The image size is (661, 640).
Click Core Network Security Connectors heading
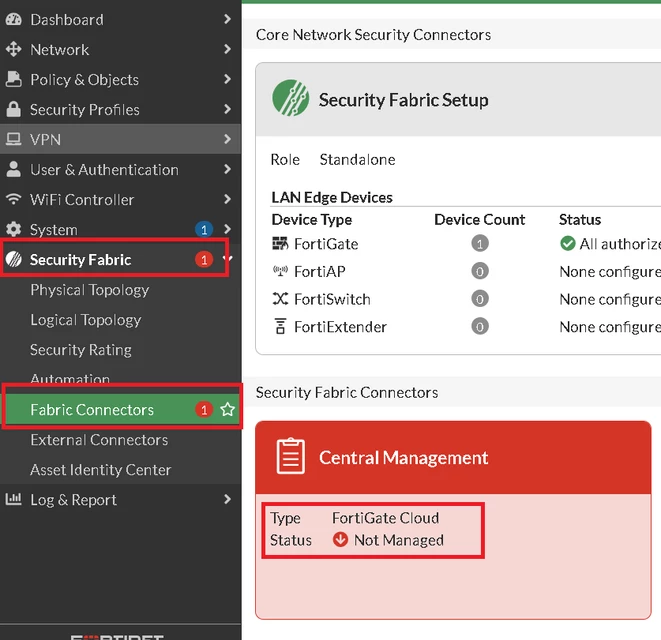tap(373, 34)
